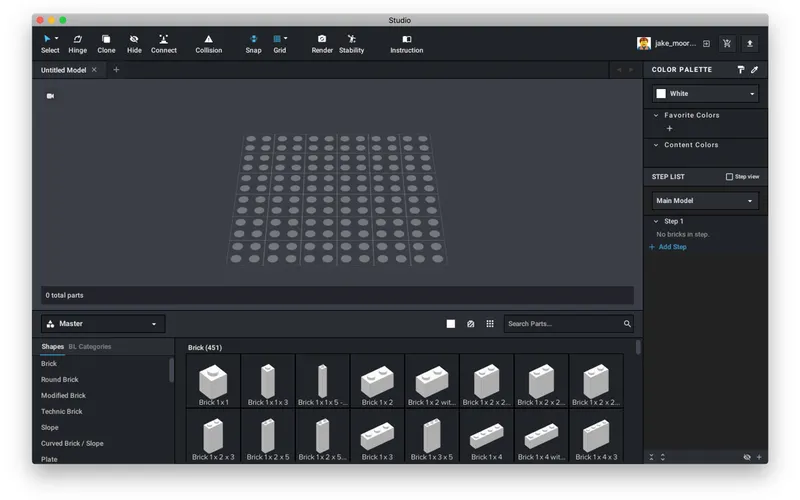Image resolution: width=800 pixels, height=500 pixels.
Task: Click the Search Parts input field
Action: point(563,324)
